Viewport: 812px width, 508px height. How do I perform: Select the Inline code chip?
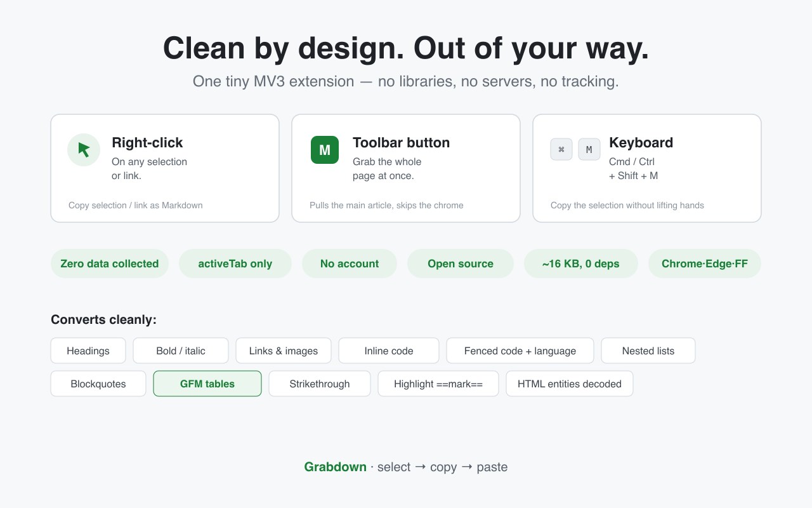click(x=389, y=351)
